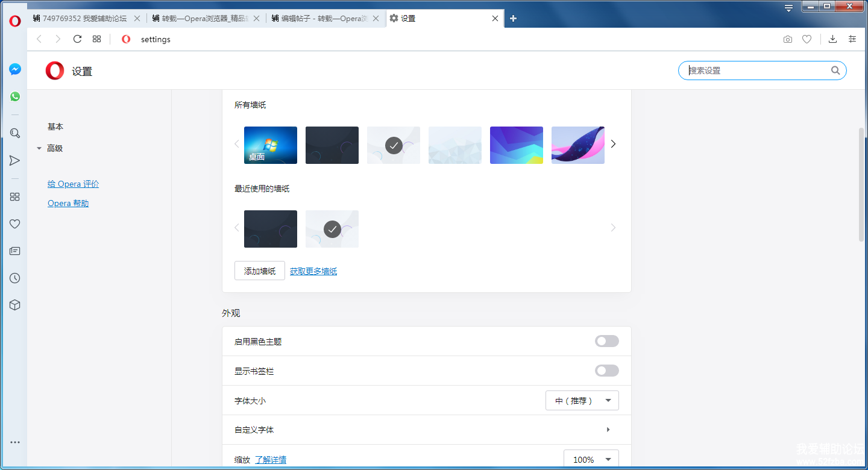Show previous wallpapers in 所有墙纸

click(236, 144)
